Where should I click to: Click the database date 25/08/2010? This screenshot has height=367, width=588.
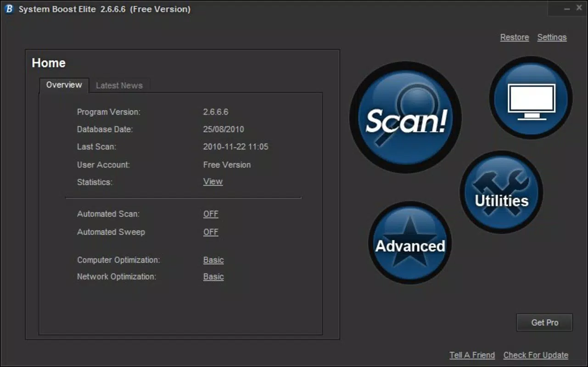click(224, 129)
